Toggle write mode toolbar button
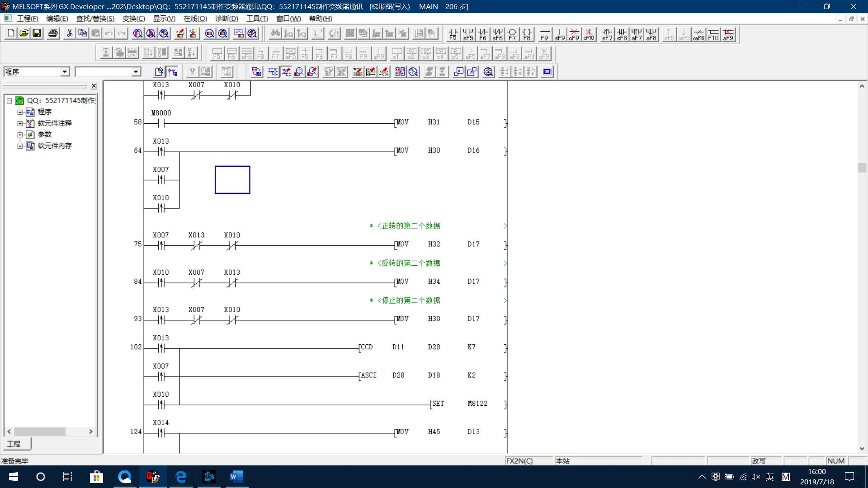The height and width of the screenshot is (488, 868). (287, 72)
